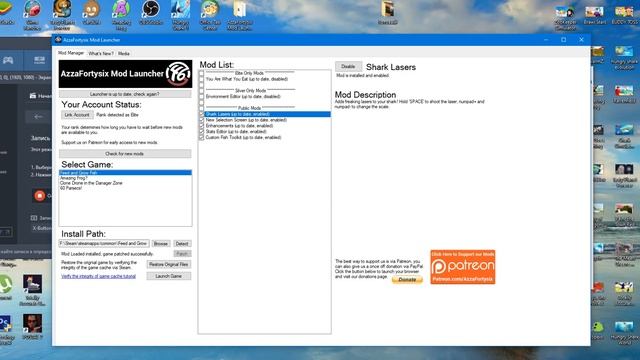This screenshot has height=360, width=640.
Task: Open the orange Patreon support banner
Action: 463,267
